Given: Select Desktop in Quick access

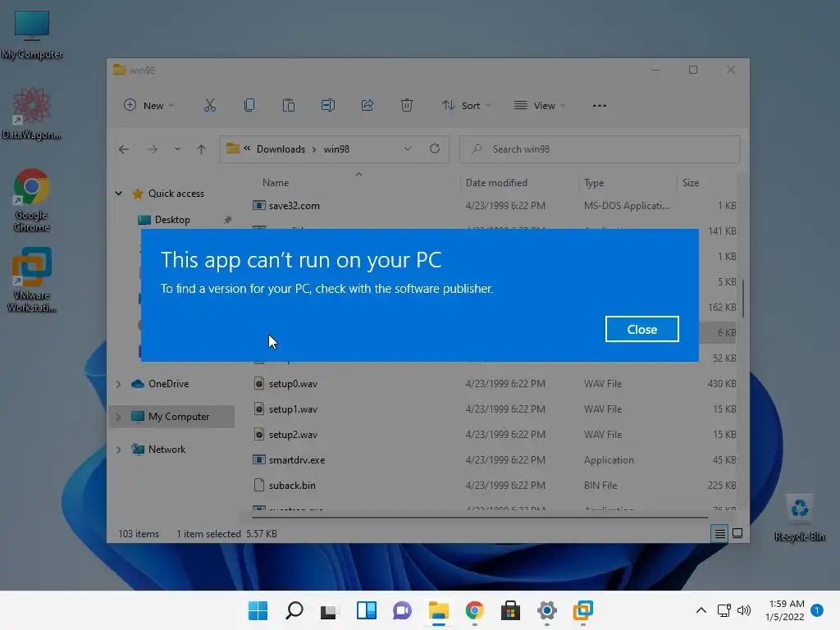Looking at the screenshot, I should [x=172, y=220].
